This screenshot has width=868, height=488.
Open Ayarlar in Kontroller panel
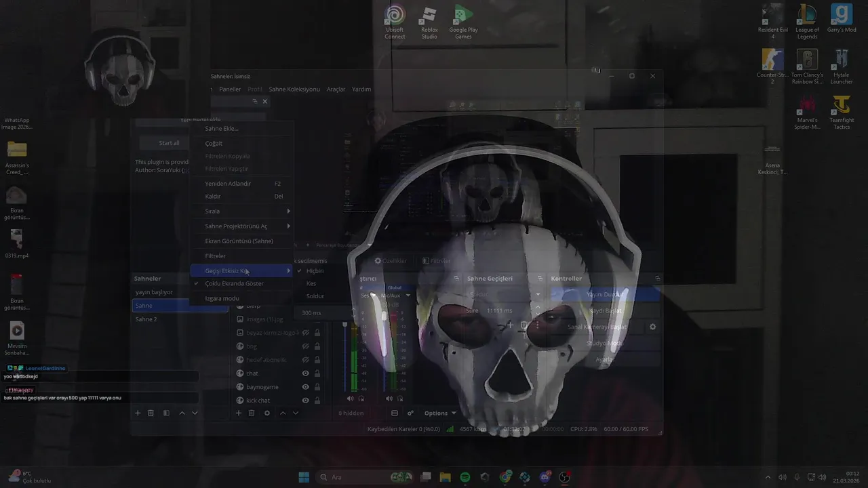605,359
